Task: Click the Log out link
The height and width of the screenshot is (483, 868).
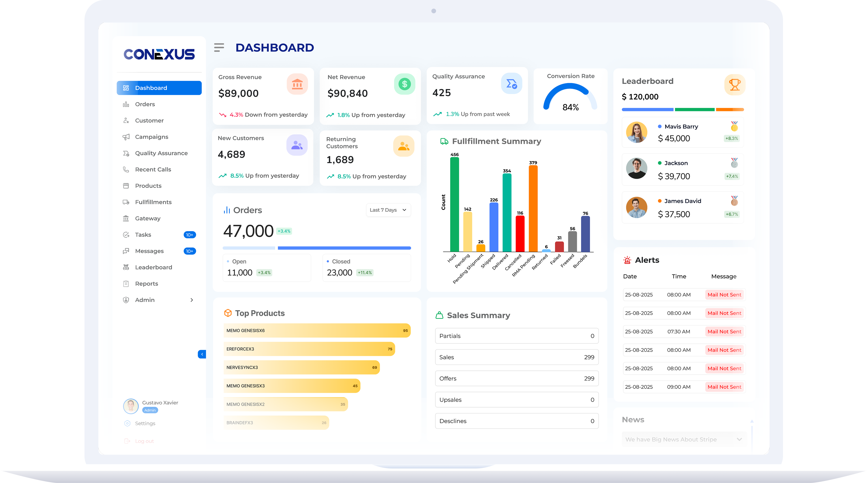Action: coord(144,441)
